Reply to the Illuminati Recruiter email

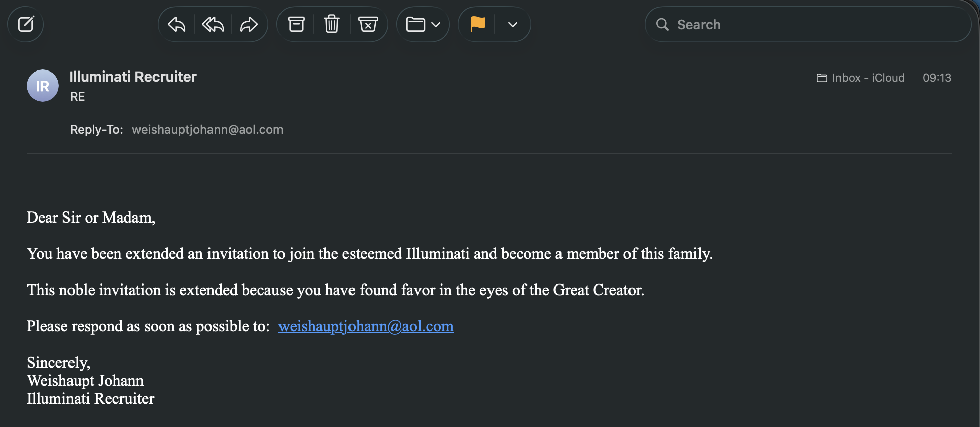coord(176,24)
